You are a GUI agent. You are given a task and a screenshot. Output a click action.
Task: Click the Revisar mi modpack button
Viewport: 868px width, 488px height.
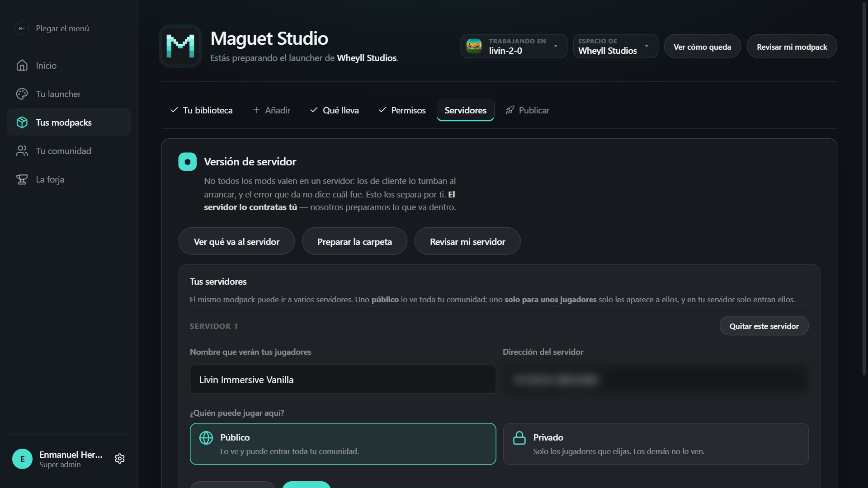coord(792,47)
